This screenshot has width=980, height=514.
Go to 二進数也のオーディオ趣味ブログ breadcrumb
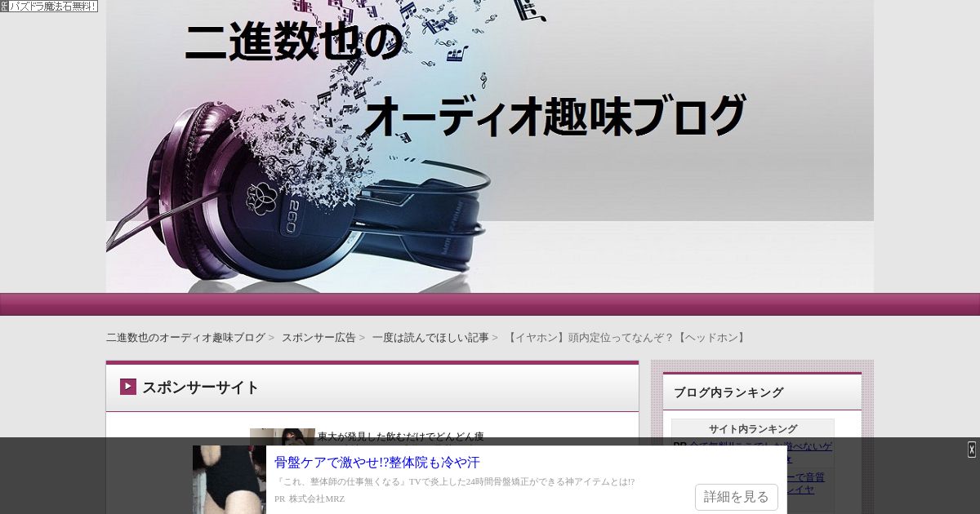click(185, 338)
